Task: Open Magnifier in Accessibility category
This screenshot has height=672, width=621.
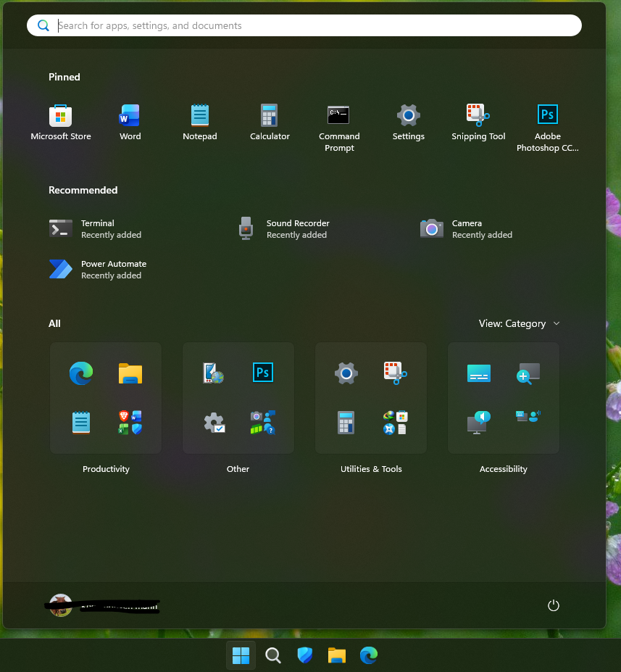Action: pos(528,373)
